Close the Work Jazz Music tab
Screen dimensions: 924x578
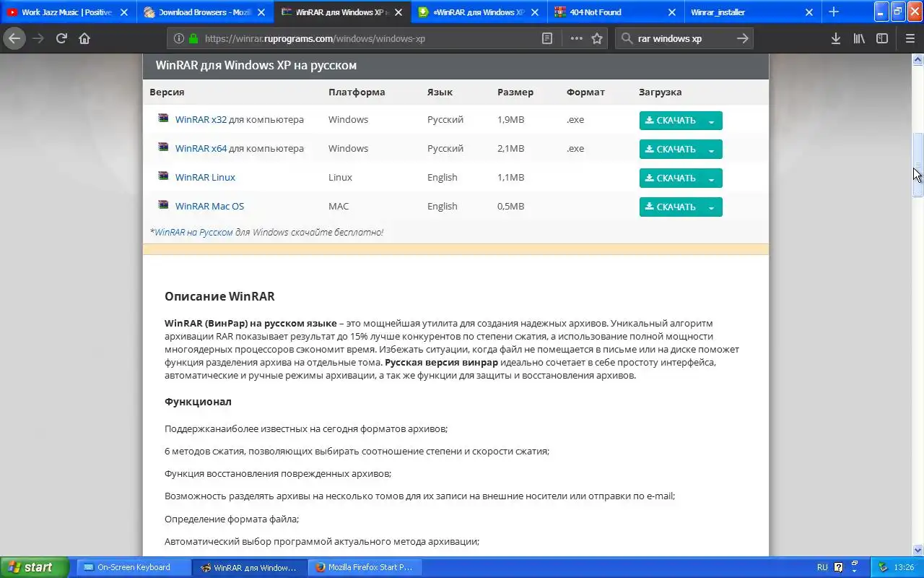pyautogui.click(x=124, y=12)
